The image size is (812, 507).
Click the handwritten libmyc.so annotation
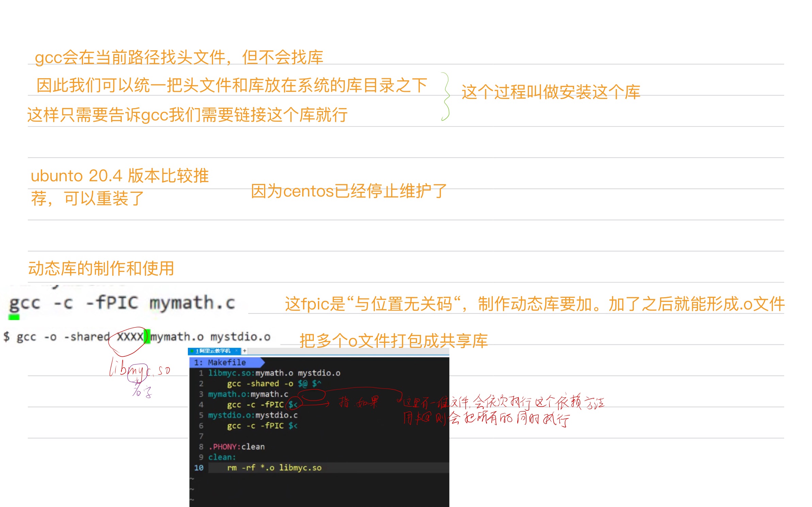click(140, 369)
